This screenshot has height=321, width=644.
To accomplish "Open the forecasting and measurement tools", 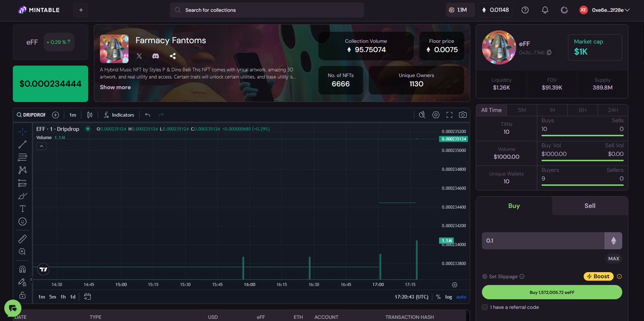I will (x=23, y=183).
